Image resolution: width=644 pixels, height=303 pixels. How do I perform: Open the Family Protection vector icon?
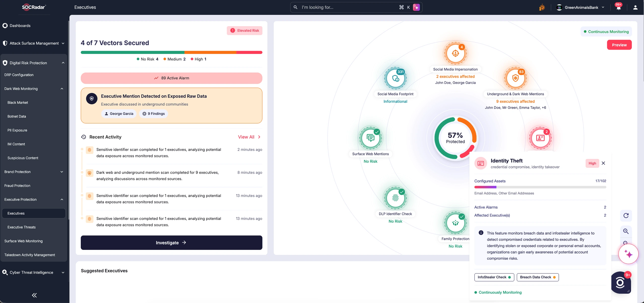[x=455, y=223]
